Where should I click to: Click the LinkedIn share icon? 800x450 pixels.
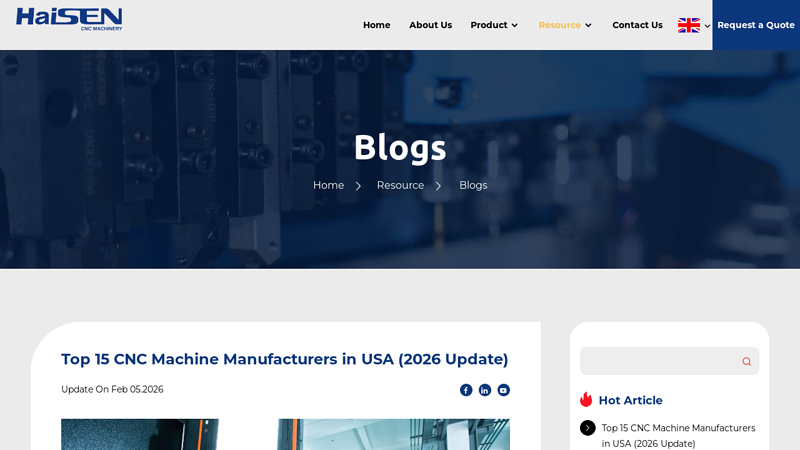pyautogui.click(x=485, y=390)
